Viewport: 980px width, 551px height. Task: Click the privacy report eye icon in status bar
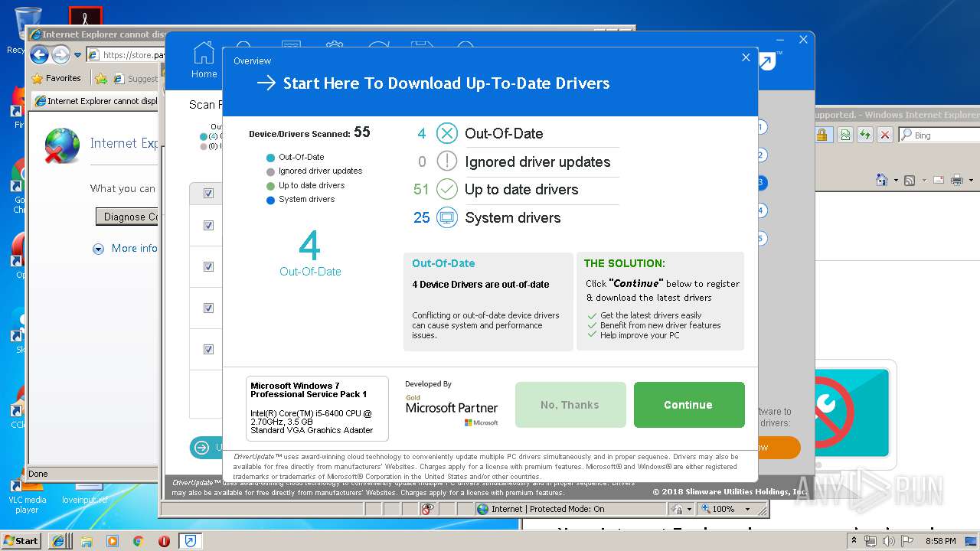click(x=428, y=509)
